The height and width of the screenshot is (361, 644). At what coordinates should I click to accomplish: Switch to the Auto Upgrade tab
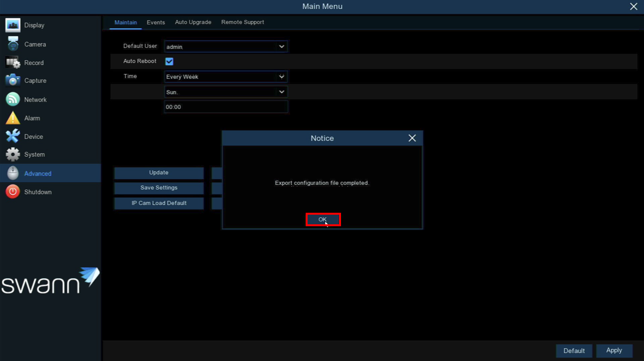click(x=193, y=22)
